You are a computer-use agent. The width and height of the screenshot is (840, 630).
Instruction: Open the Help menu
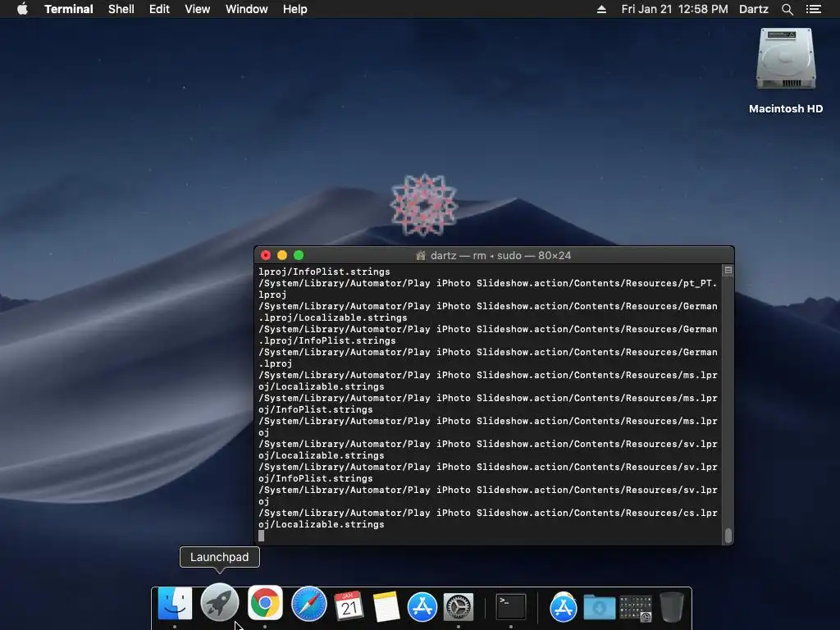coord(295,9)
